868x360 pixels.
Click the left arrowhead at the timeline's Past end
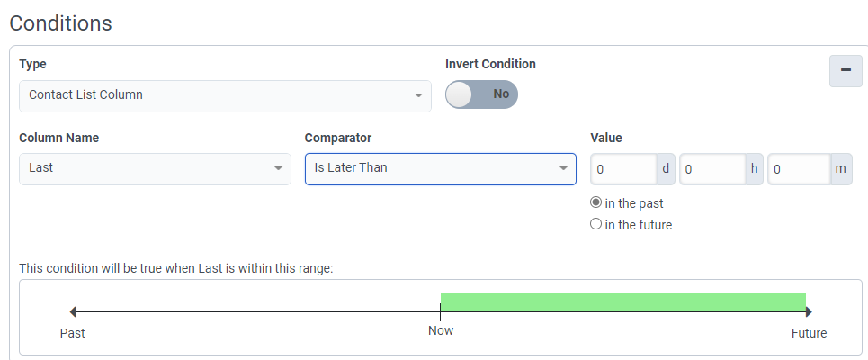point(73,312)
